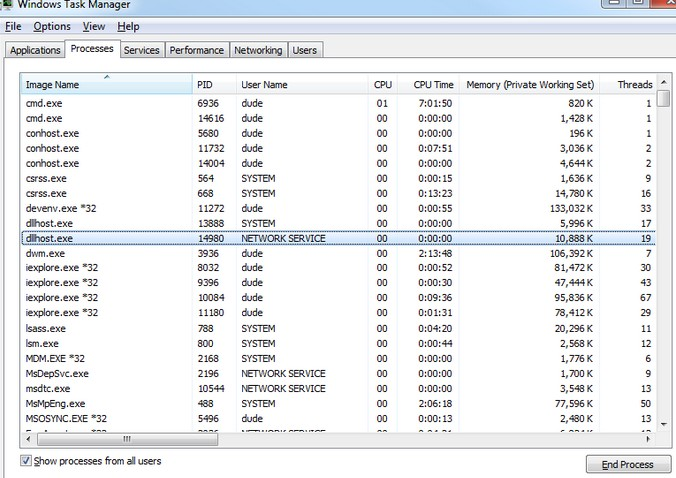Sort by User Name column header
The height and width of the screenshot is (478, 676).
click(302, 84)
